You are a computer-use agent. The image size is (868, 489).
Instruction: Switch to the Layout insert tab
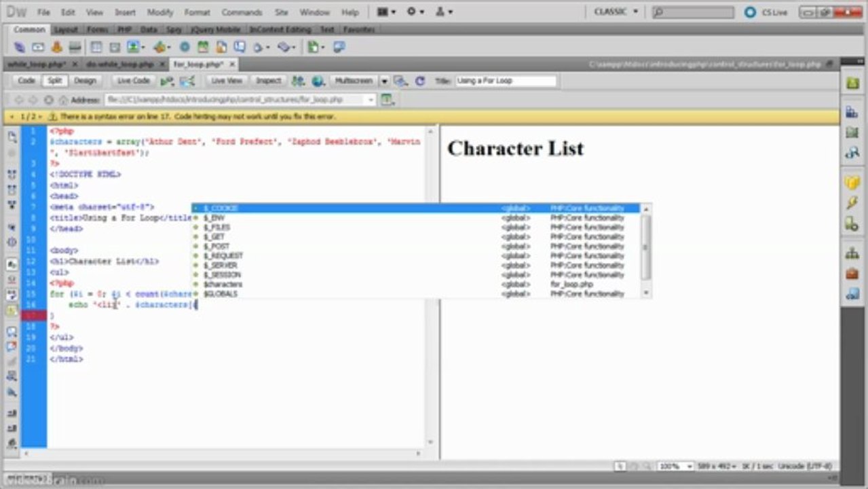[66, 30]
